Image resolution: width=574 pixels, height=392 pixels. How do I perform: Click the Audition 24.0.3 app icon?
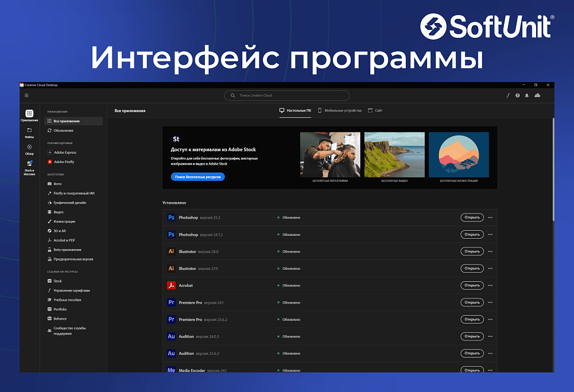pos(171,336)
